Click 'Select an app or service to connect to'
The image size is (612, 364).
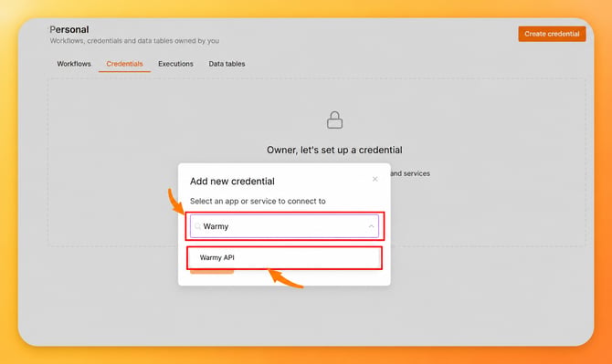(x=258, y=201)
